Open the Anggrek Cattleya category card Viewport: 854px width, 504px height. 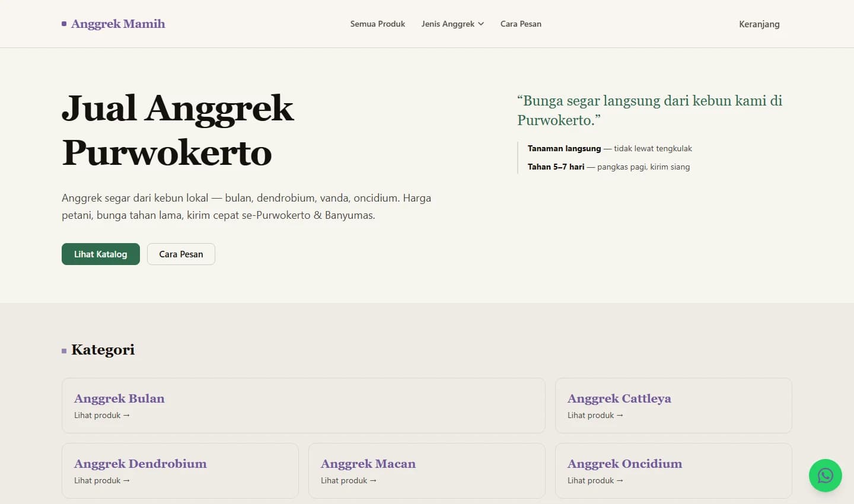[x=673, y=406]
